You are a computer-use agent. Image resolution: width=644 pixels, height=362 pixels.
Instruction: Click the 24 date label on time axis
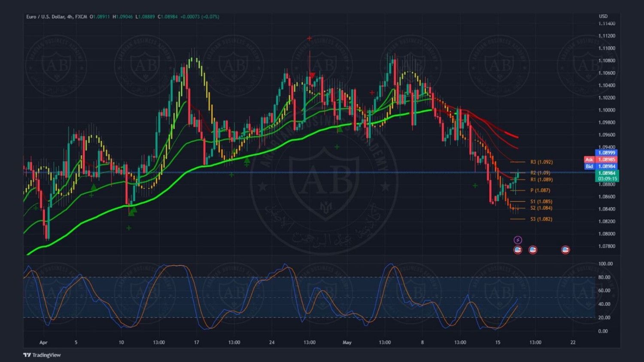(x=272, y=342)
